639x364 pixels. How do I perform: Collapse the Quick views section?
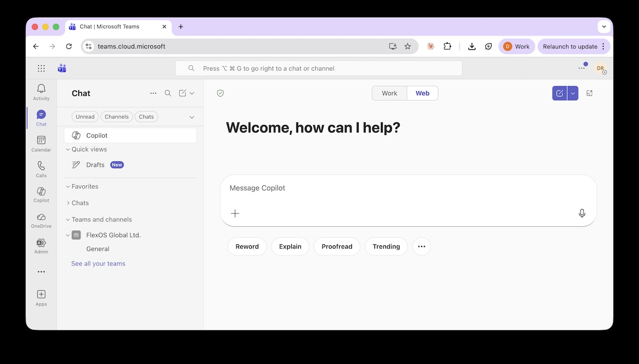[x=68, y=150]
